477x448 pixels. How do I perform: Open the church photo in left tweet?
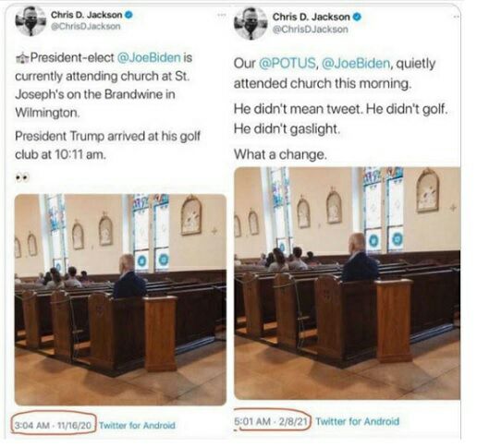[x=120, y=299]
